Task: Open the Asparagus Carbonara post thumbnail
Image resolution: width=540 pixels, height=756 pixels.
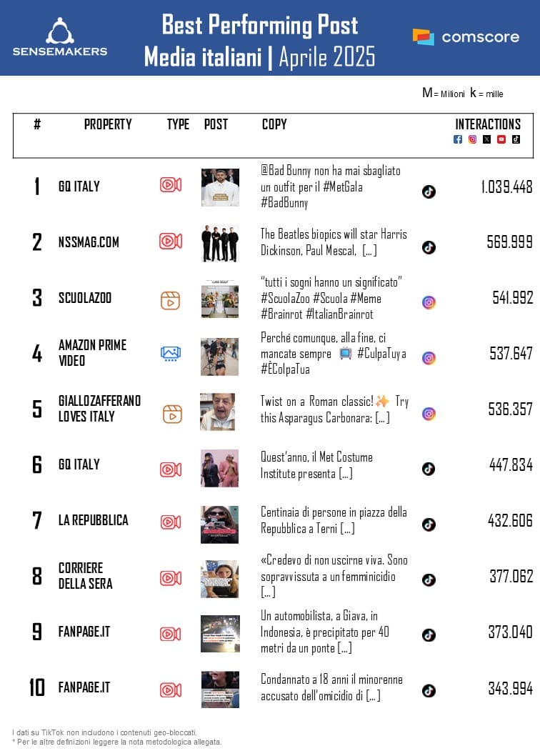Action: 218,412
